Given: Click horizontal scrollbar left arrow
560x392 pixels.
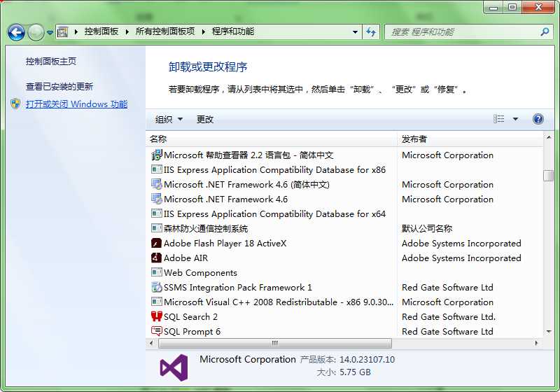Looking at the screenshot, I should pyautogui.click(x=152, y=343).
